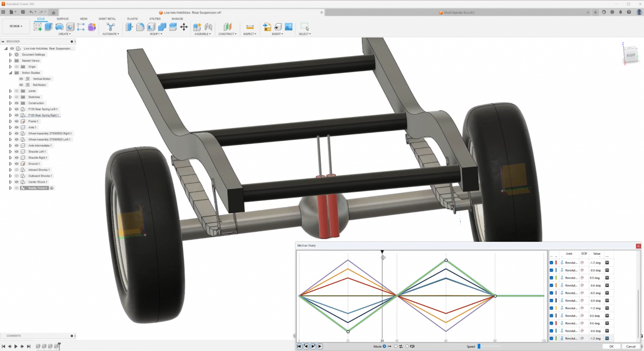This screenshot has height=351, width=644.
Task: Activate the Move/Copy tool
Action: 184,27
